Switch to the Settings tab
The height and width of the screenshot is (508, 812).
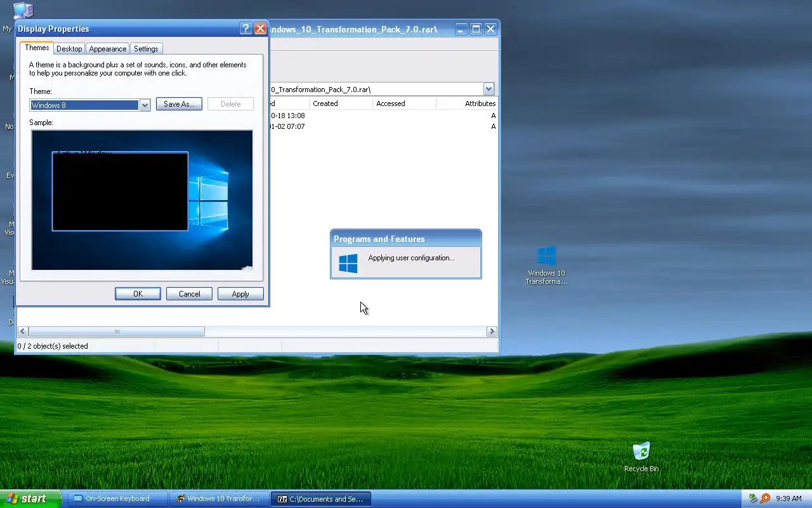[x=146, y=49]
